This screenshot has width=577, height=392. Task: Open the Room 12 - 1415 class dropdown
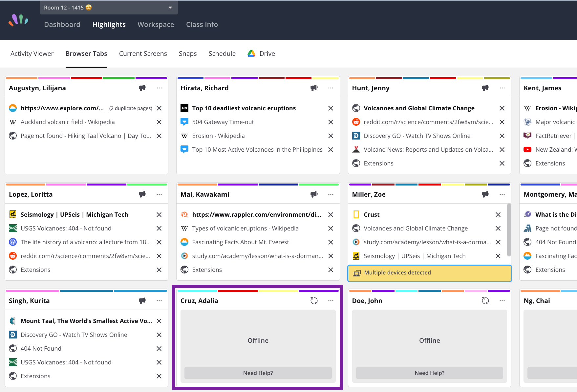pos(109,8)
